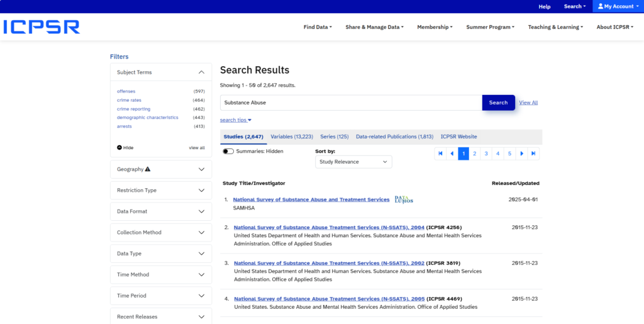Open the Find Data menu

coord(318,27)
